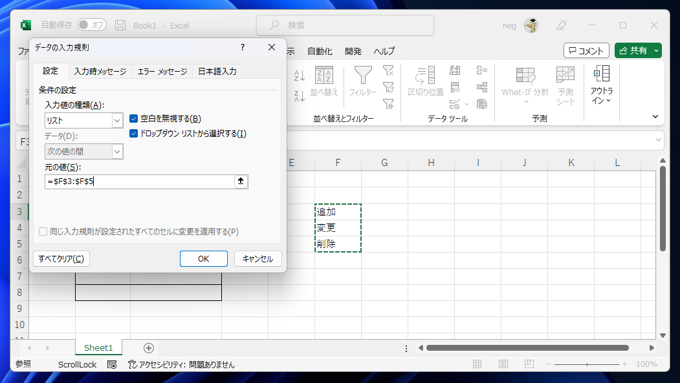Open コメント comments button
Viewport: 680px width, 383px height.
(586, 51)
